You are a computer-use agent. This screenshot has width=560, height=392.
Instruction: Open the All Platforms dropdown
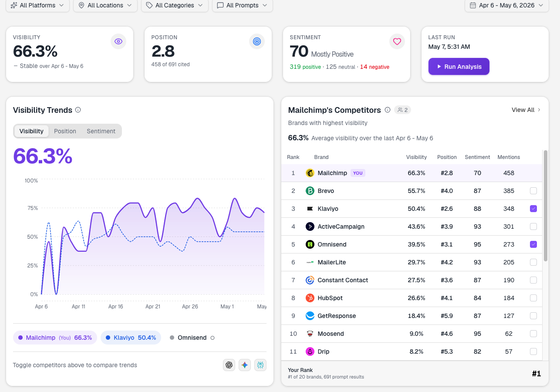(38, 5)
